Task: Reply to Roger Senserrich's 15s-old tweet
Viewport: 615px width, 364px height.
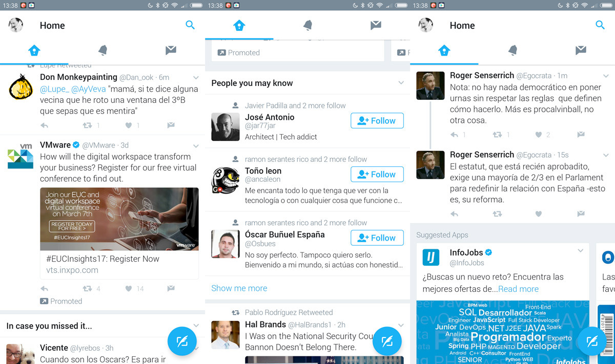Action: click(x=454, y=214)
